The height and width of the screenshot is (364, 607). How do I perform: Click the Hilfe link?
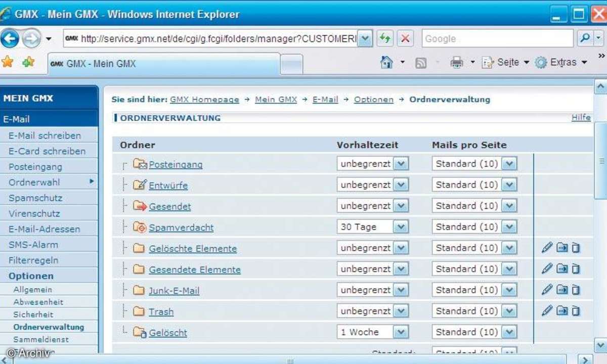[581, 117]
